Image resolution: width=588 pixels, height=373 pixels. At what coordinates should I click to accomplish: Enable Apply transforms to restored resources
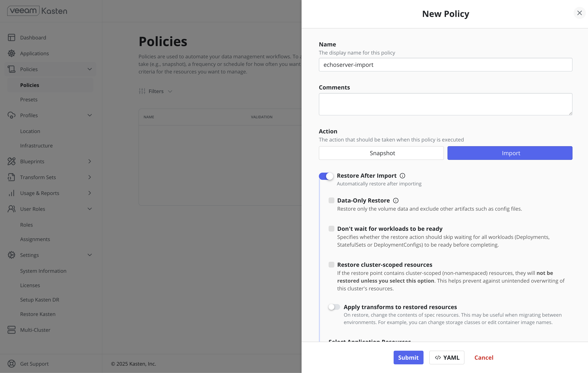point(334,307)
